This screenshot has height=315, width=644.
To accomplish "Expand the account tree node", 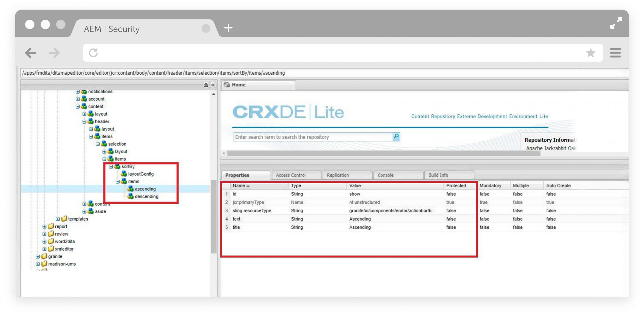I will [x=78, y=99].
